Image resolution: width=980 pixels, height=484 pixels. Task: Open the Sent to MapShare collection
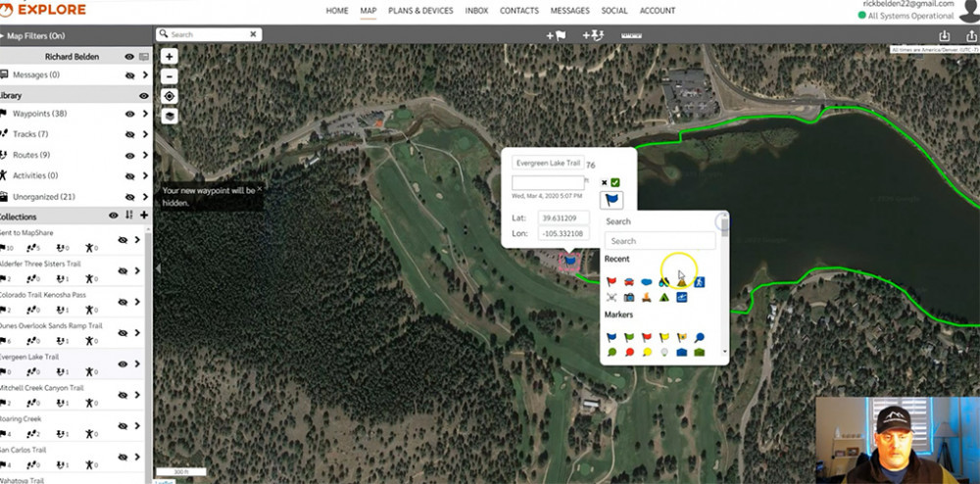click(137, 240)
